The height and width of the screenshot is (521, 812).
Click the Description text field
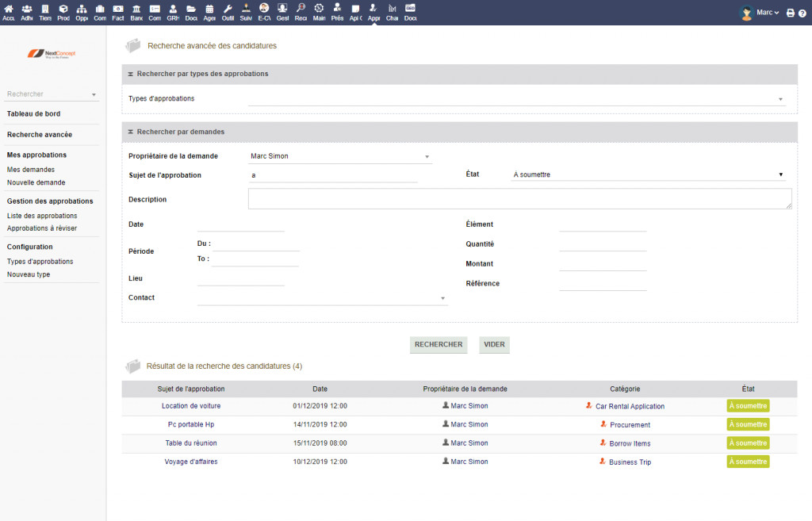[x=519, y=199]
